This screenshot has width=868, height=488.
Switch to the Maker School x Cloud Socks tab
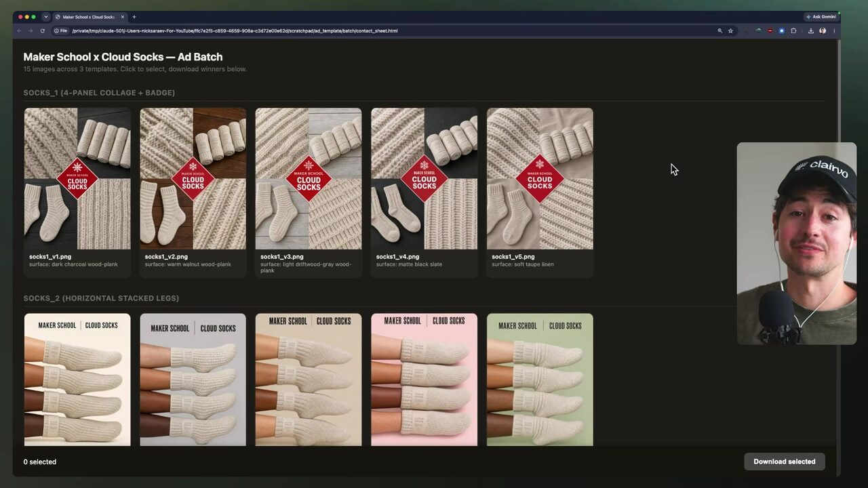[x=90, y=17]
